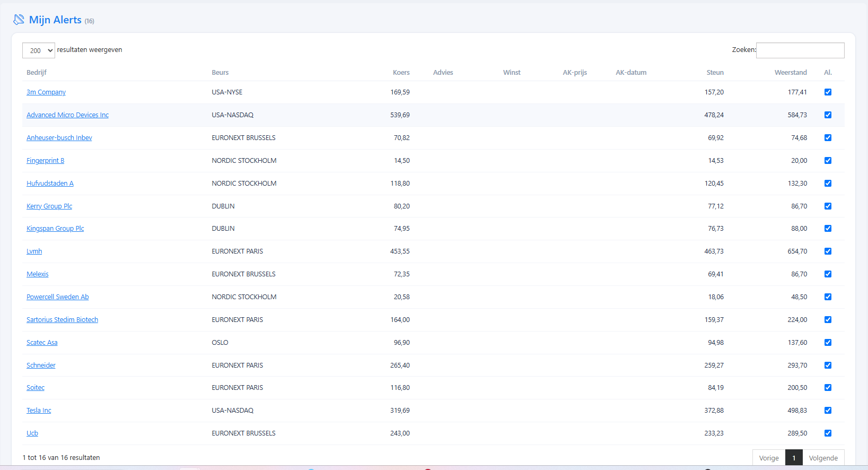
Task: Disable the alert for Powercell Sweden Ab
Action: tap(828, 297)
